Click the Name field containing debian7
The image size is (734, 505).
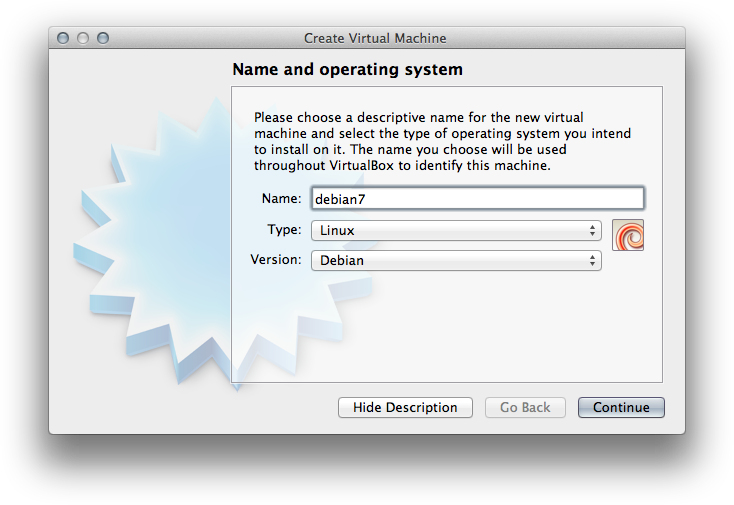tap(477, 198)
